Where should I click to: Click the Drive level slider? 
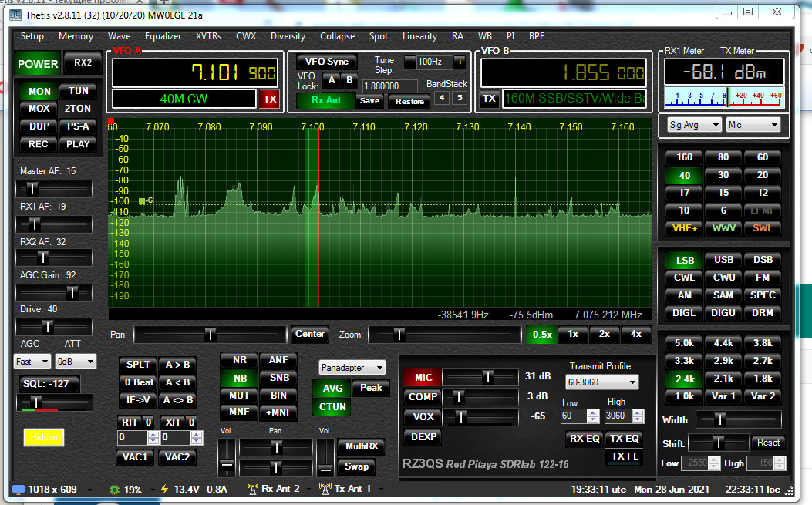[x=54, y=327]
